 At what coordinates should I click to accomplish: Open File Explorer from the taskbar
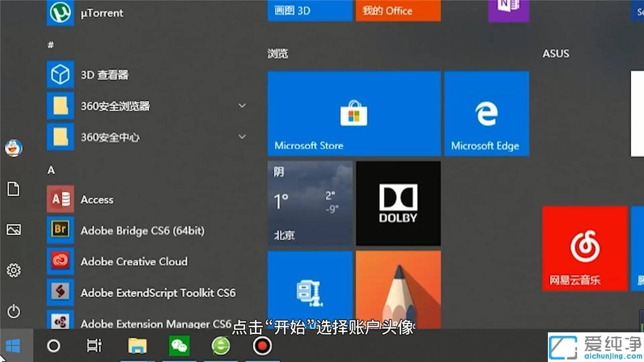tap(138, 345)
